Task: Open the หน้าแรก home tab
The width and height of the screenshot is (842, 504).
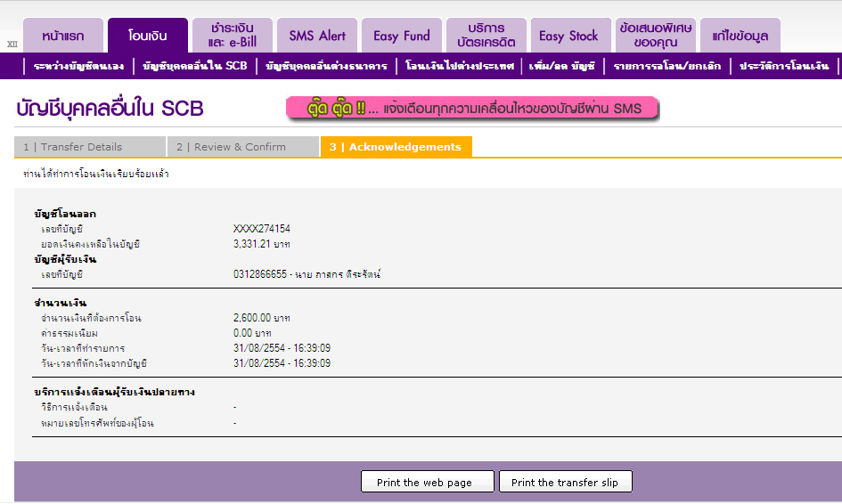Action: (63, 36)
